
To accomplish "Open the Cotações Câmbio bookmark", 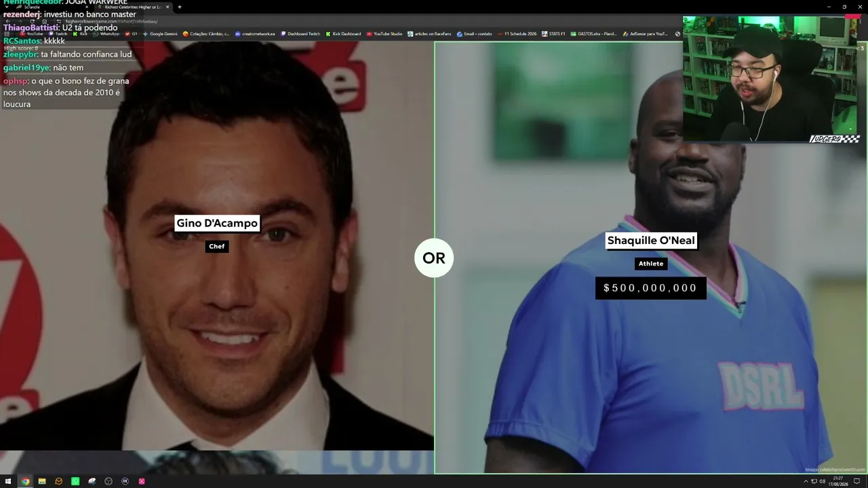I will [206, 34].
